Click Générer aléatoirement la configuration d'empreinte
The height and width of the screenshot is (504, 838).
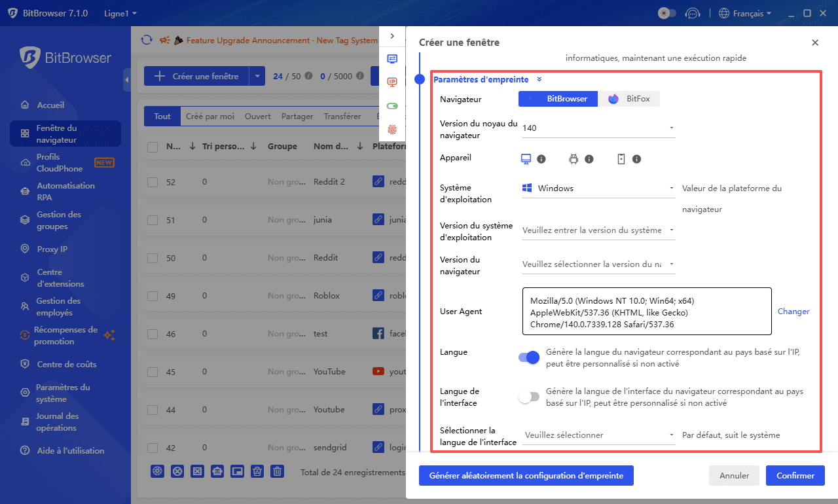pos(526,475)
